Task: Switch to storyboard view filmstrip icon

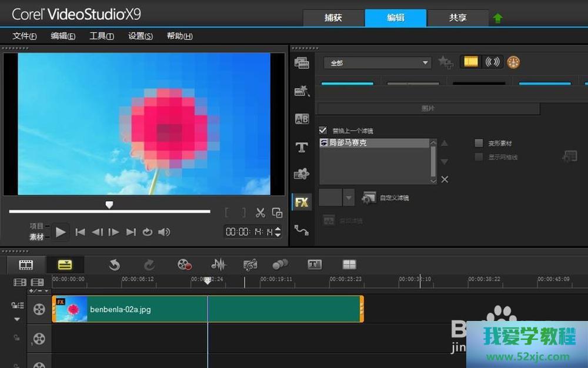Action: coord(26,265)
